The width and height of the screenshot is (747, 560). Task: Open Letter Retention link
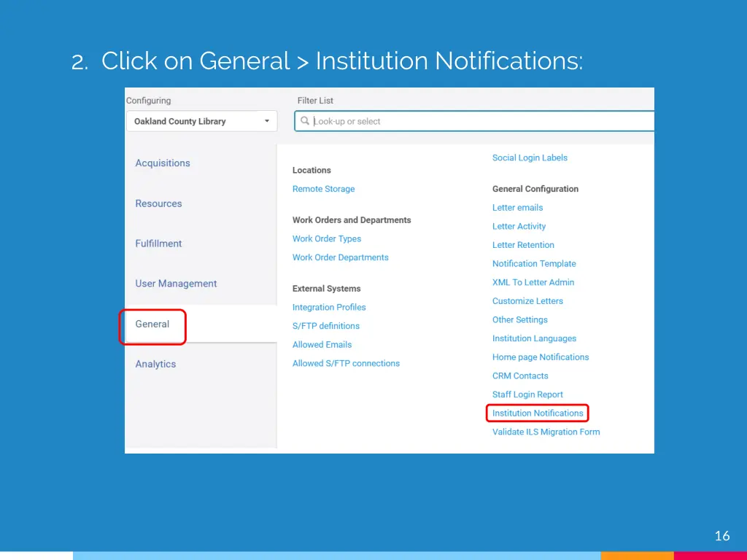pyautogui.click(x=523, y=245)
